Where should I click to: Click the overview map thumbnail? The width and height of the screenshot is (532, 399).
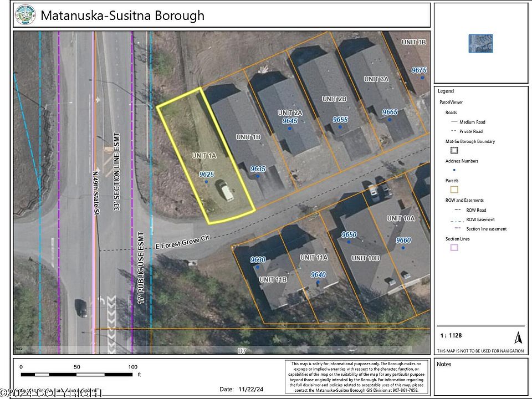click(481, 43)
